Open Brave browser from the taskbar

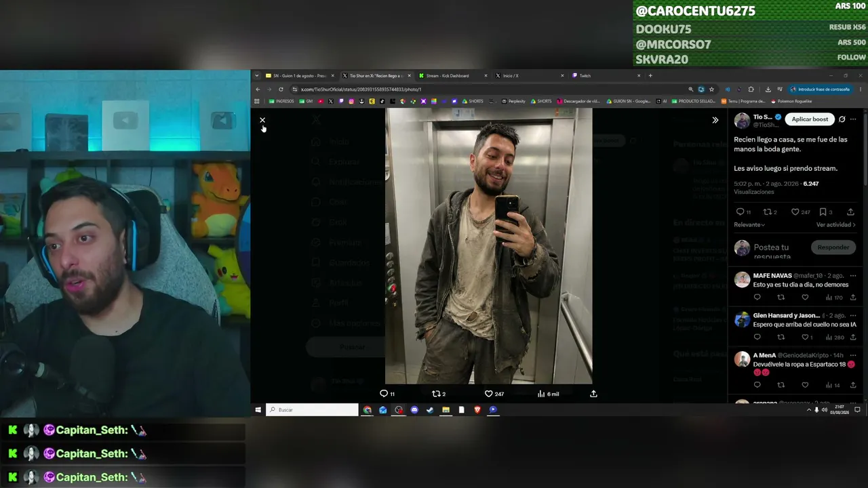coord(477,409)
